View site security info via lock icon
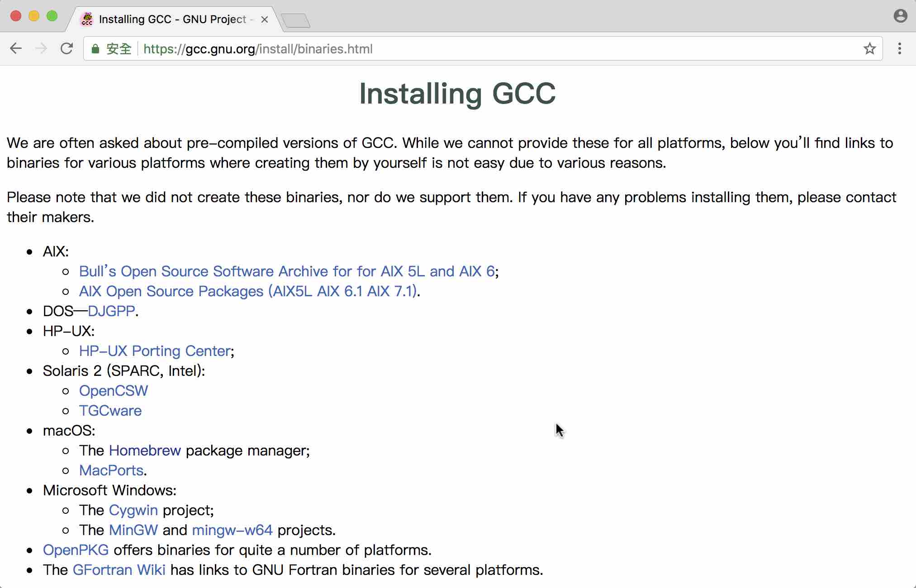 95,49
